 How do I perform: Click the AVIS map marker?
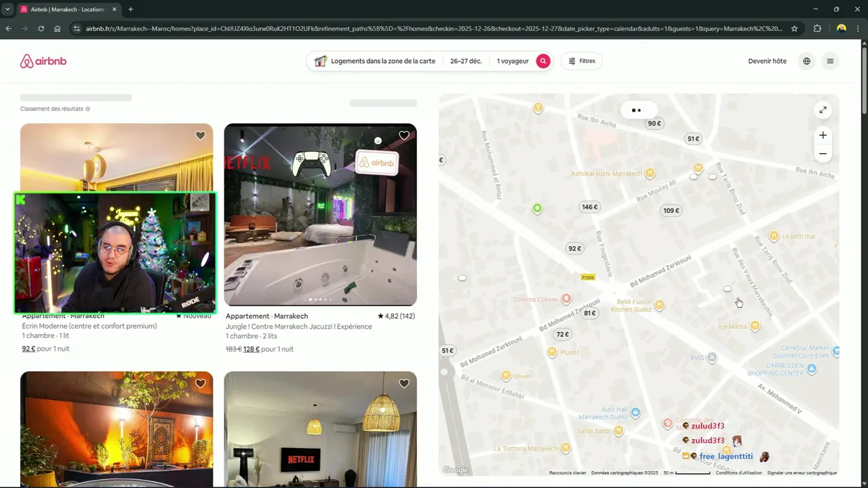[x=711, y=357]
